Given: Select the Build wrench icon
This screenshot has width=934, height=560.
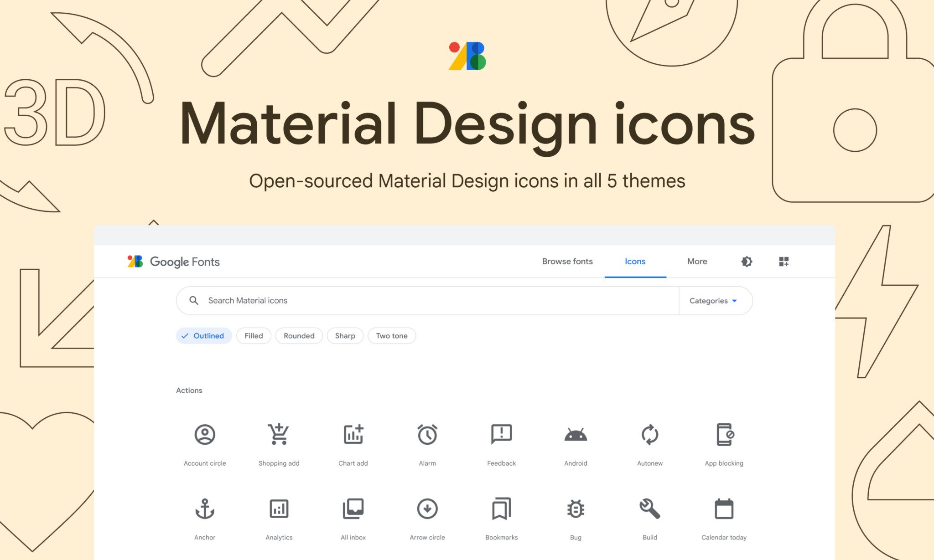Looking at the screenshot, I should (x=649, y=509).
